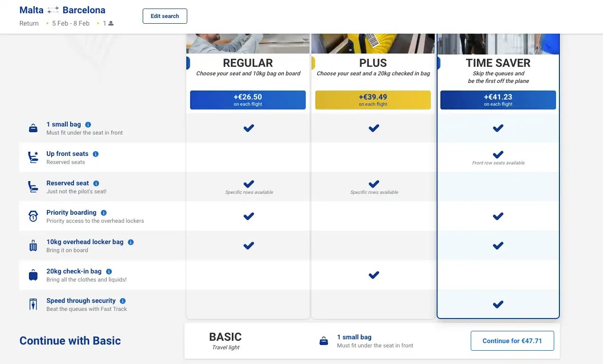Click Time Saver small bag checkmark
Image resolution: width=603 pixels, height=364 pixels.
[498, 128]
